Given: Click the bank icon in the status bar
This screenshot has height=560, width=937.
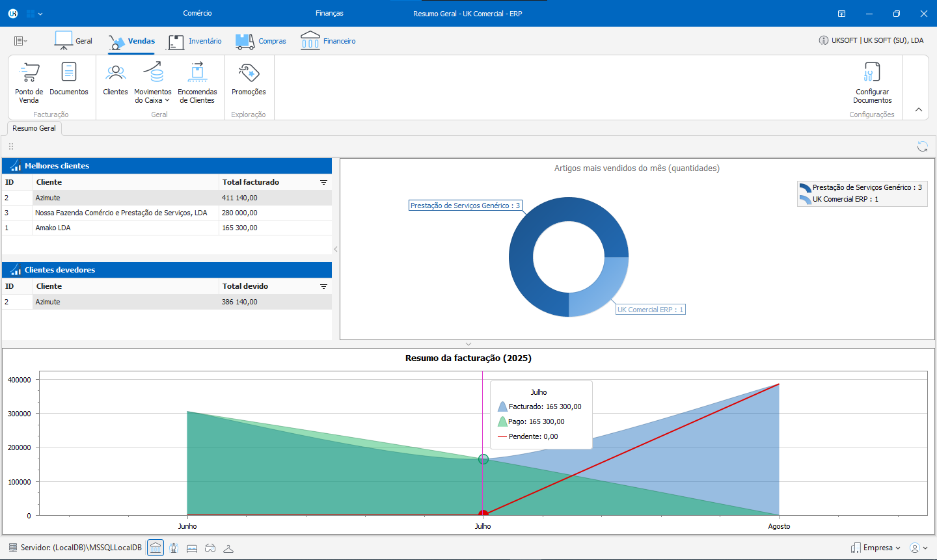Looking at the screenshot, I should pyautogui.click(x=156, y=548).
